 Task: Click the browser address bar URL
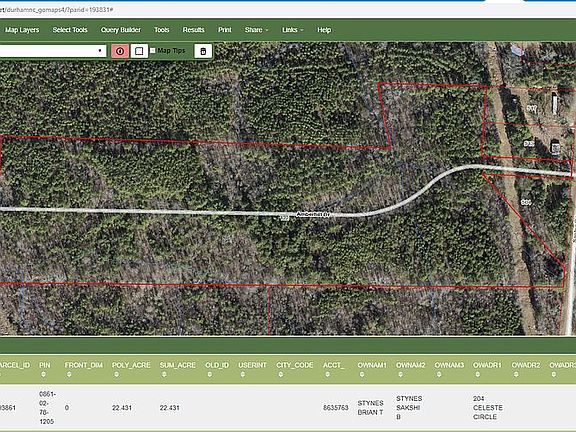pyautogui.click(x=57, y=10)
